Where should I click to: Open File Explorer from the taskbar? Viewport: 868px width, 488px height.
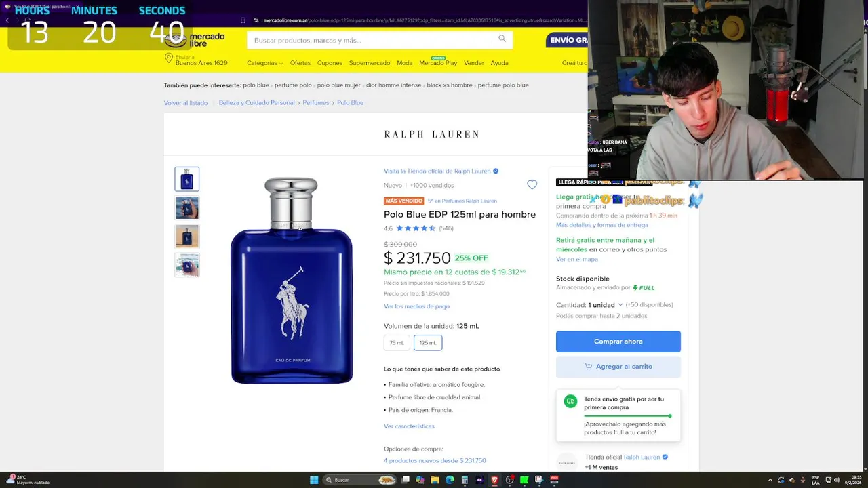point(435,480)
